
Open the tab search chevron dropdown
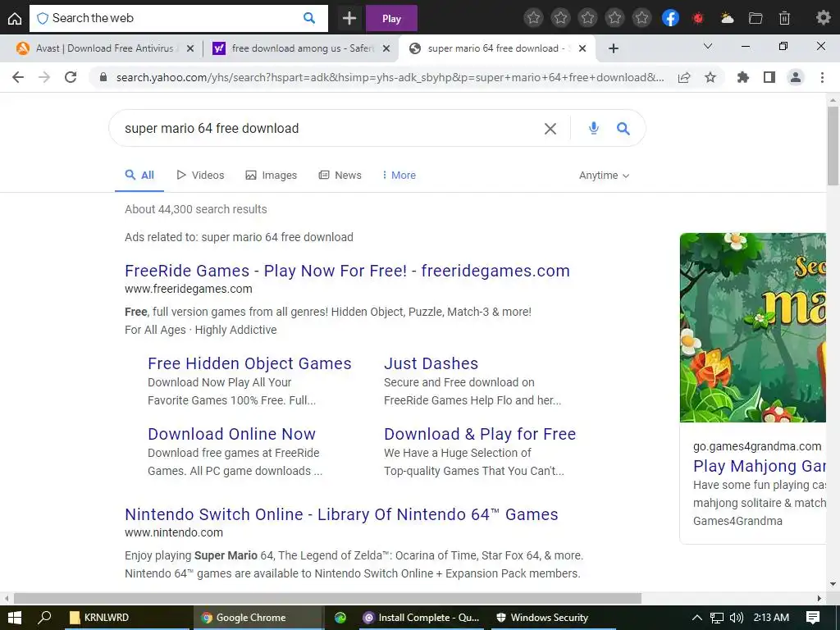(x=708, y=47)
